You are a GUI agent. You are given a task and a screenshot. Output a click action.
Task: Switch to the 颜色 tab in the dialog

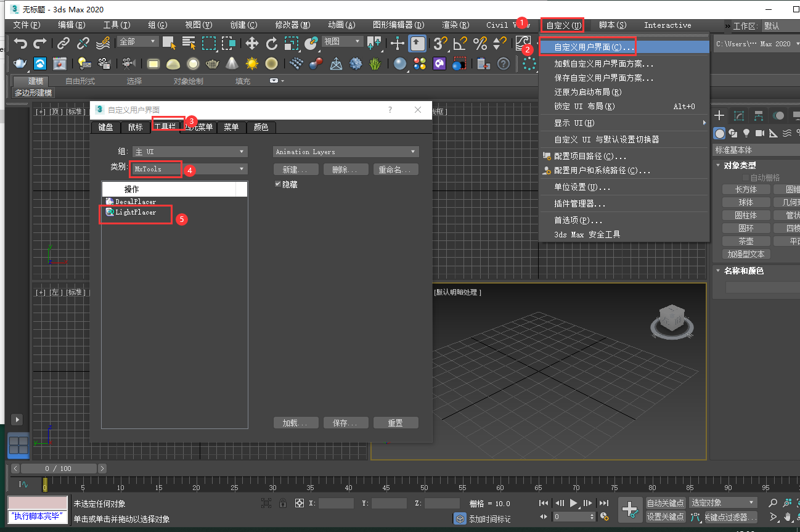(x=261, y=128)
